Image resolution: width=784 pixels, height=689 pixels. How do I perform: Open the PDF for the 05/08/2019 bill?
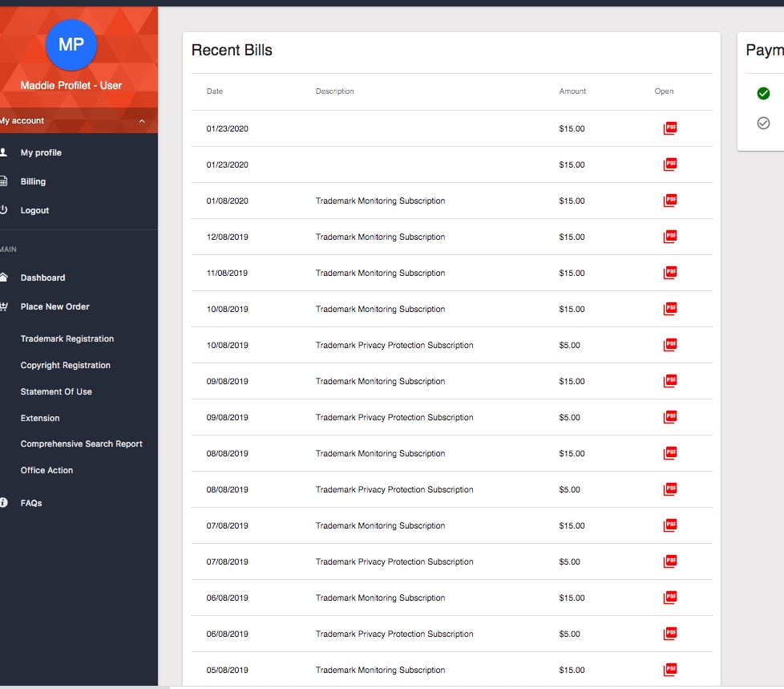(x=670, y=669)
